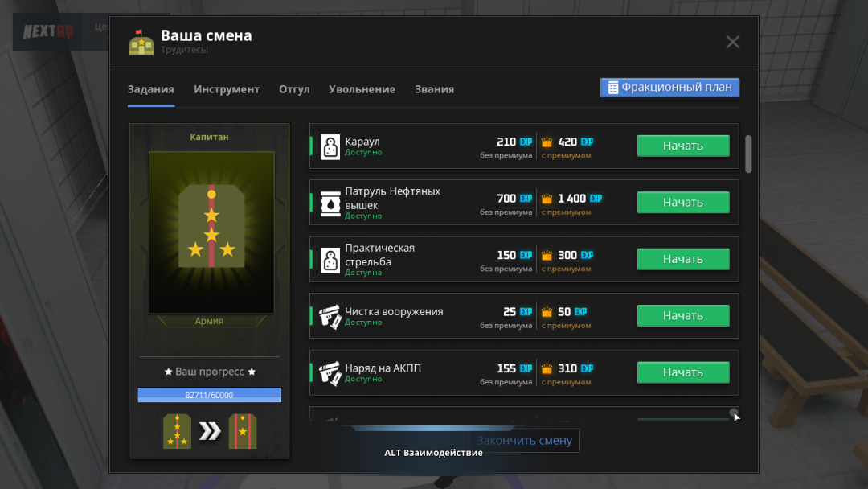The height and width of the screenshot is (489, 868).
Task: Click the Чистка вооружения task name
Action: pos(394,311)
